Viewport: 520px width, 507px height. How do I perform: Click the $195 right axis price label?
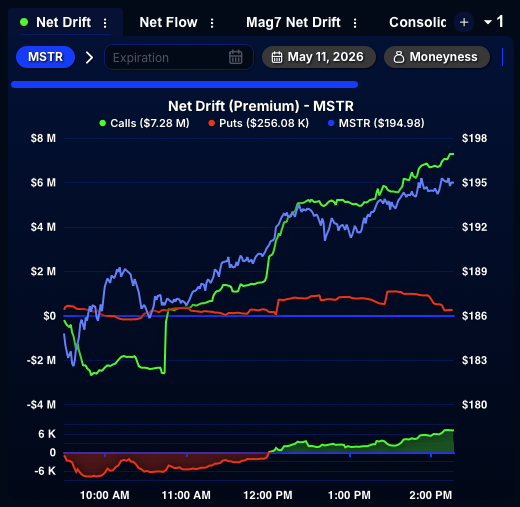tap(474, 183)
